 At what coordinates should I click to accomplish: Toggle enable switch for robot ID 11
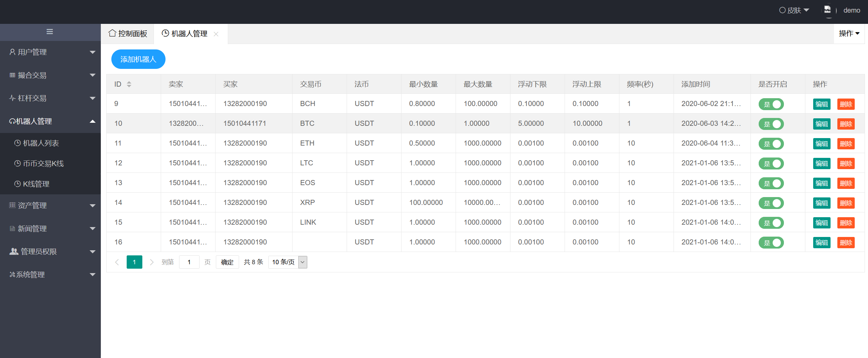771,144
